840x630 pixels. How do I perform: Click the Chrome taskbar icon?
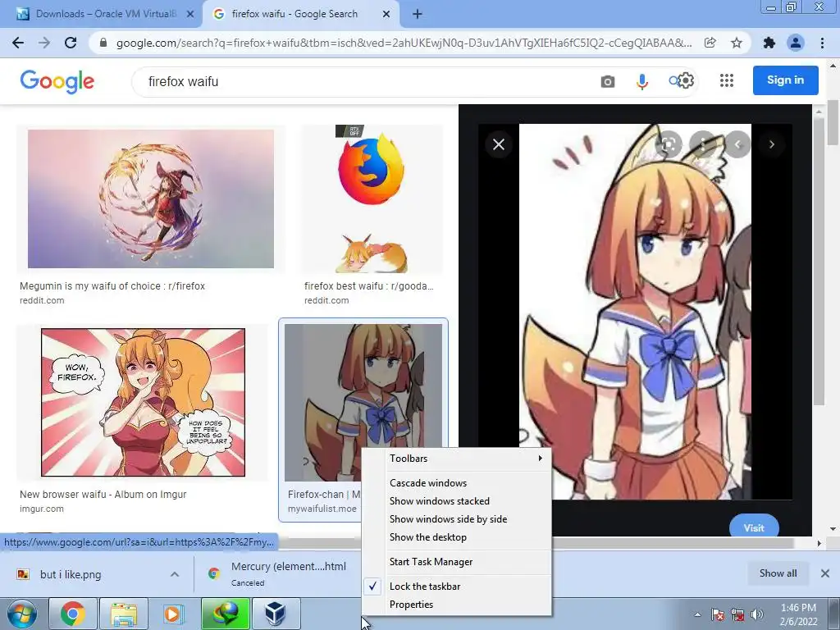(72, 614)
